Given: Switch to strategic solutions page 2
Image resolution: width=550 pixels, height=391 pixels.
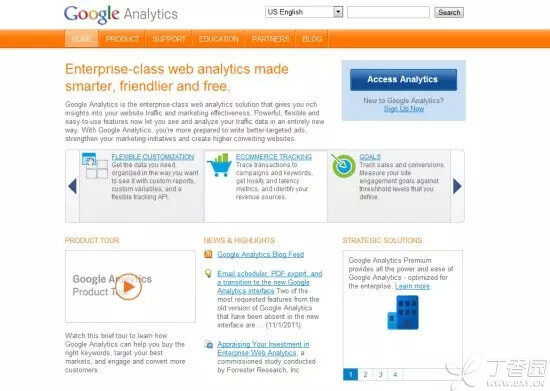Looking at the screenshot, I should click(365, 374).
